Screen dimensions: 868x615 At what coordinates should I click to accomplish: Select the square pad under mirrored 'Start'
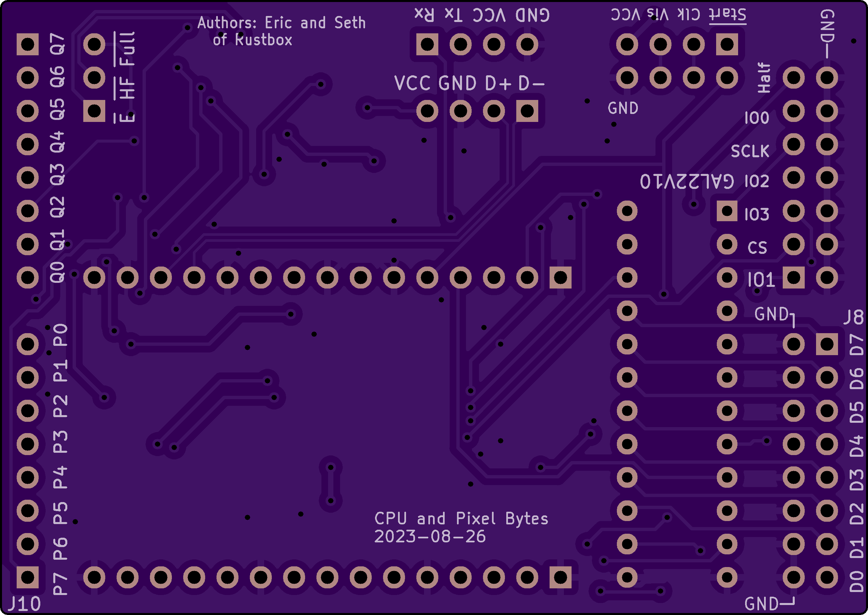tap(727, 44)
